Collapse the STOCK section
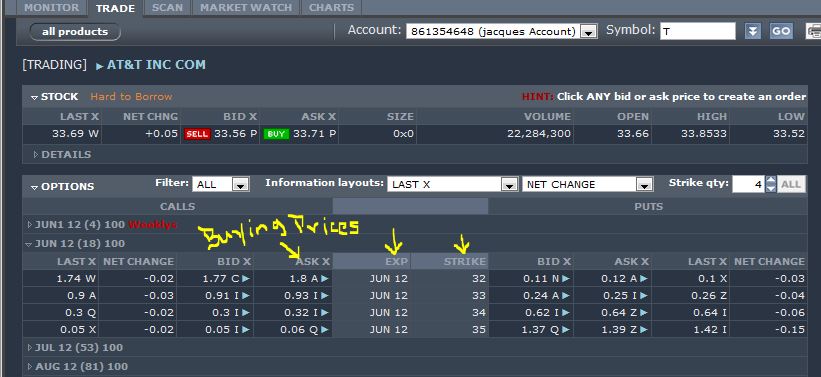821x377 pixels. pos(35,97)
